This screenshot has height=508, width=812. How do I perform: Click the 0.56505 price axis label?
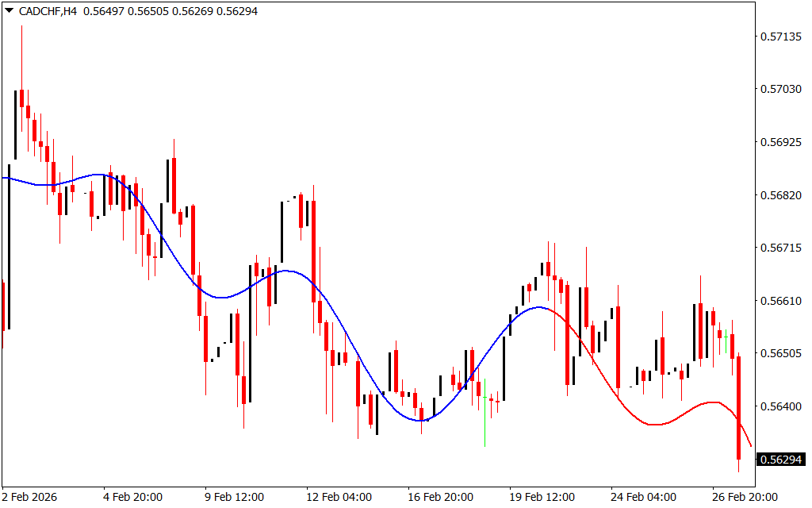[x=780, y=353]
